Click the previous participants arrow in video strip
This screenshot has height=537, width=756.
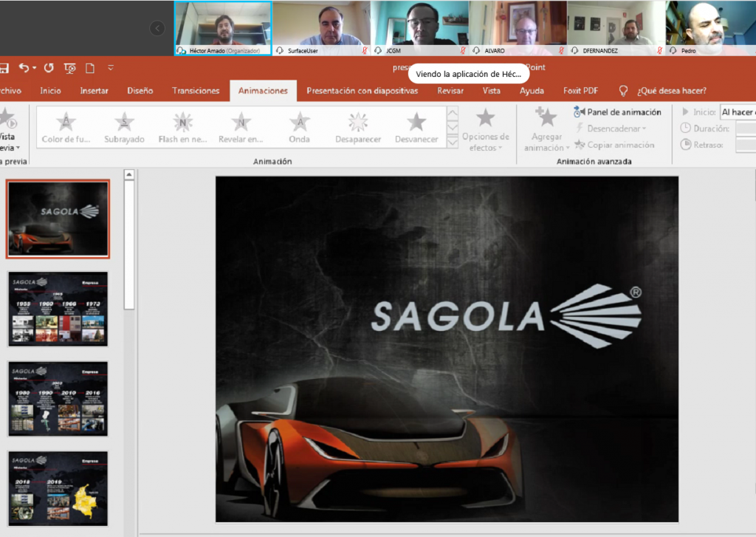[x=157, y=28]
